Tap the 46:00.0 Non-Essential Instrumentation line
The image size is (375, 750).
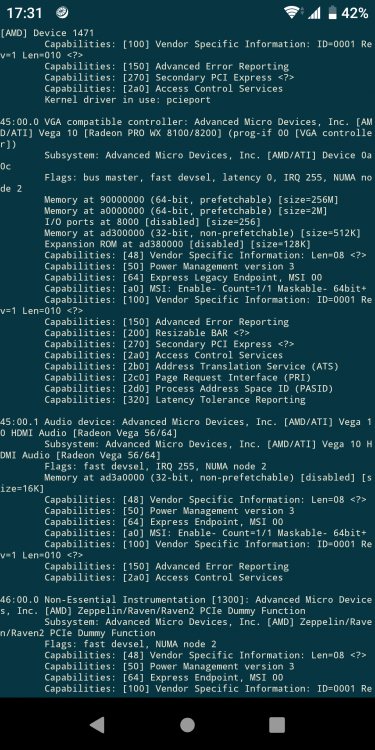click(x=186, y=605)
